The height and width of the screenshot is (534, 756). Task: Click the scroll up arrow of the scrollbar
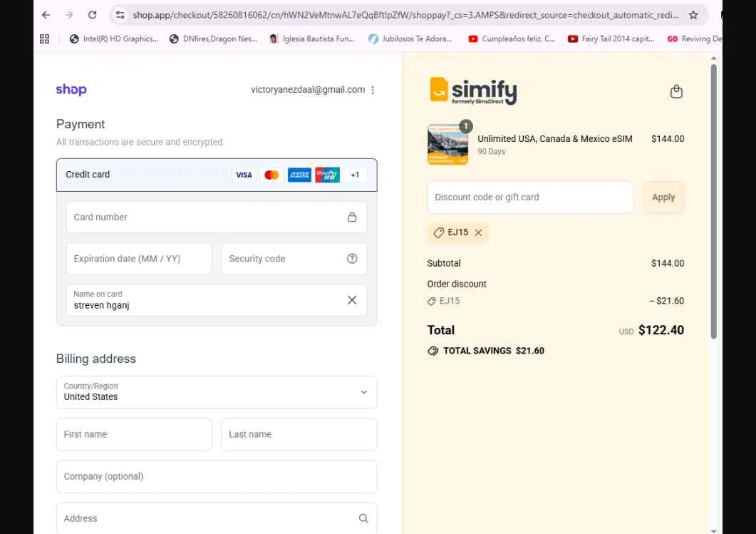click(713, 58)
